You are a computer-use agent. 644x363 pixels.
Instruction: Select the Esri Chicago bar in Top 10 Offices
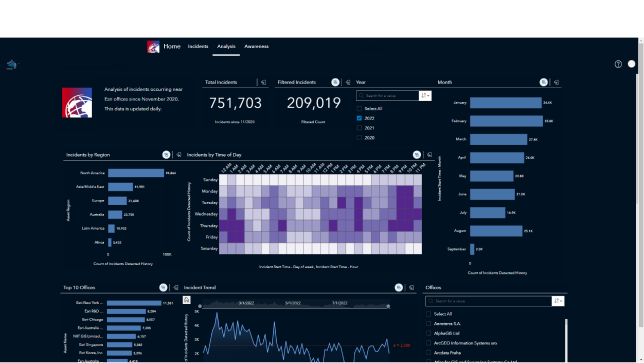pos(126,319)
